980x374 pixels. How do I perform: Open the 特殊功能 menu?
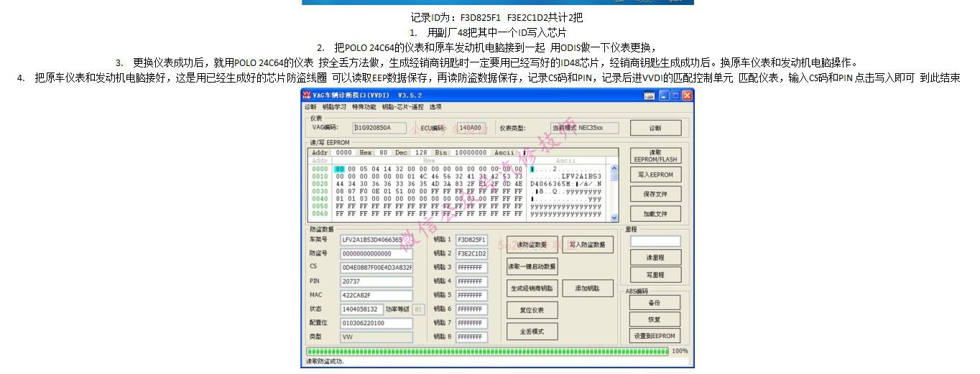click(364, 107)
